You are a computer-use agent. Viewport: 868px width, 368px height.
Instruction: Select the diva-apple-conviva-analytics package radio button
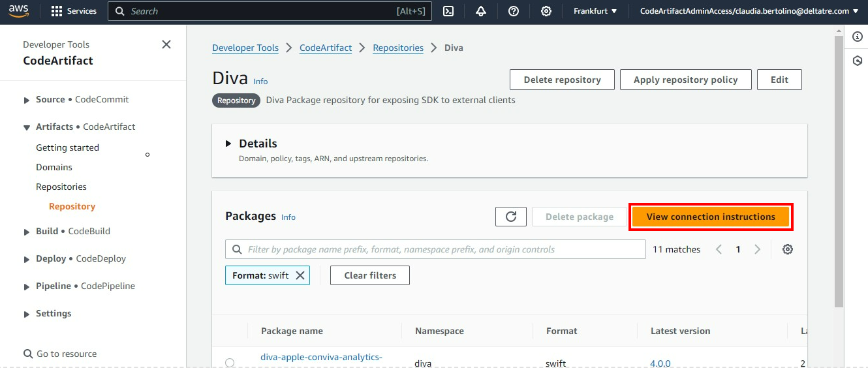coord(230,363)
